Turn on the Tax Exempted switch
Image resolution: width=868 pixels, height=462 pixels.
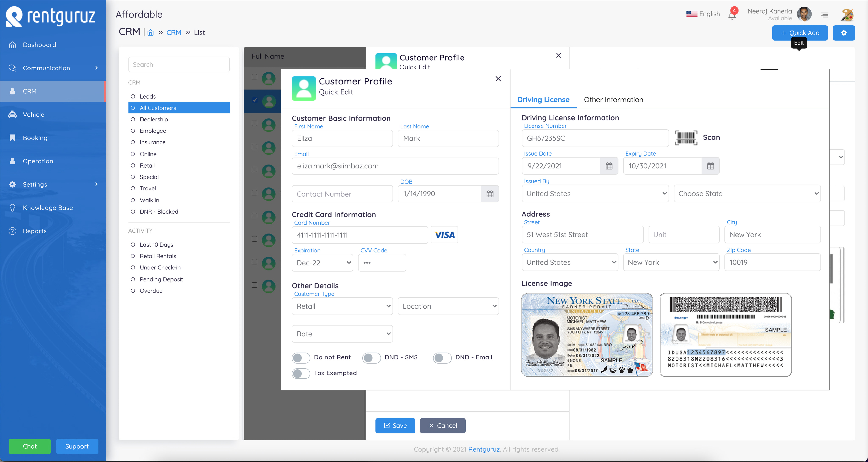click(301, 373)
